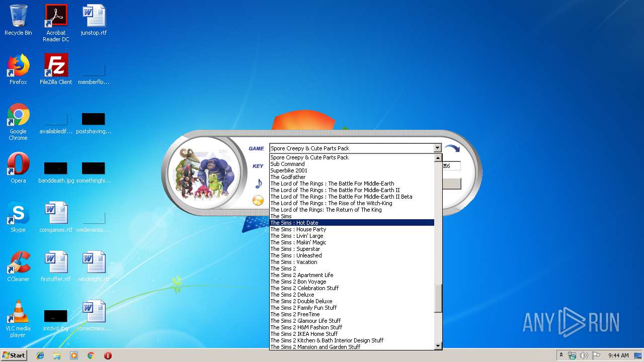This screenshot has height=362, width=644.
Task: Select The Sims 2 H&M Fashion Stuff
Action: (x=352, y=327)
